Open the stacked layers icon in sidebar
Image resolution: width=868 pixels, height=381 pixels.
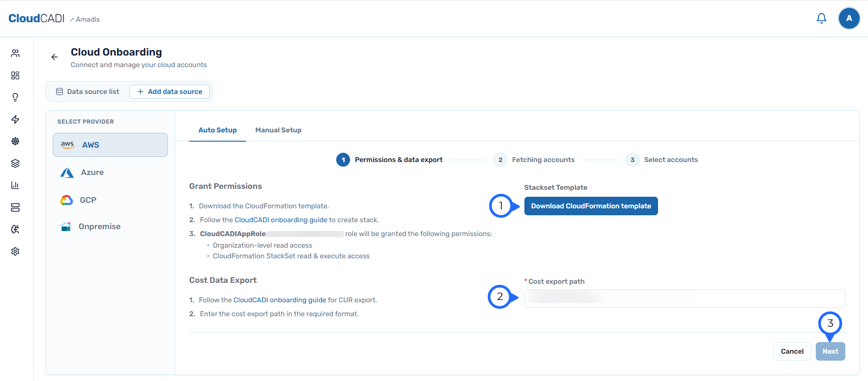pyautogui.click(x=15, y=163)
